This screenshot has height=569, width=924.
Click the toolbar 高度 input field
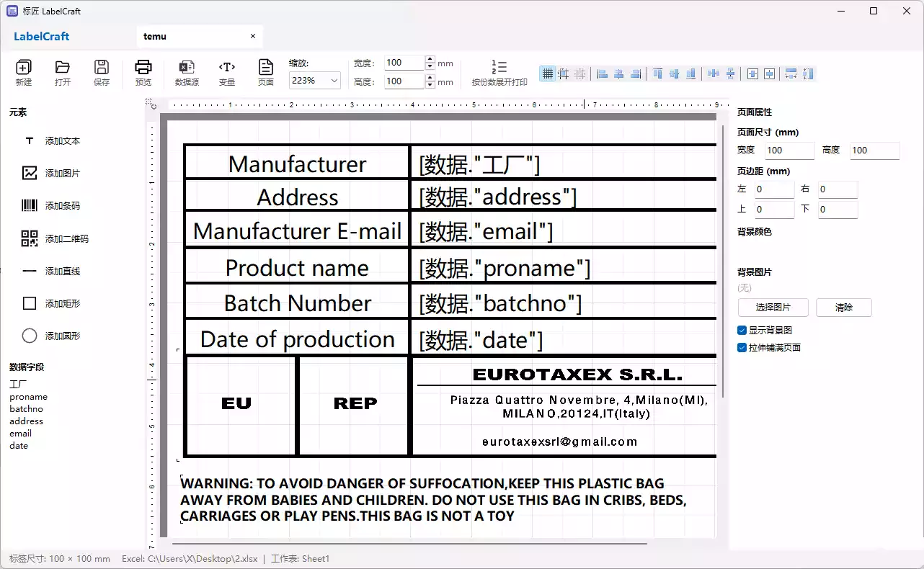pyautogui.click(x=404, y=81)
